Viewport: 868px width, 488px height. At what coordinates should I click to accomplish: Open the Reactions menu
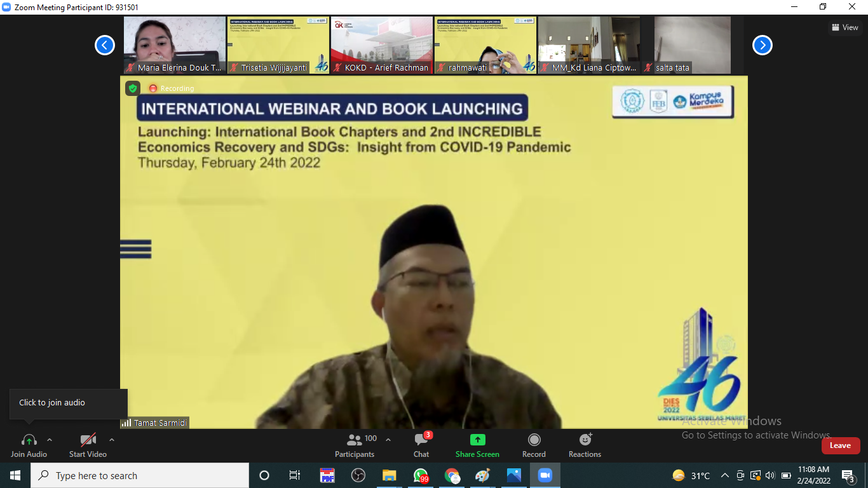point(585,445)
